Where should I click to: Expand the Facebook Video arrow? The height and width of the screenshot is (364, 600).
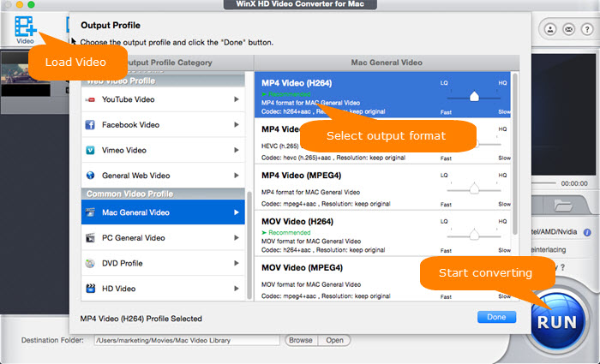[x=237, y=125]
